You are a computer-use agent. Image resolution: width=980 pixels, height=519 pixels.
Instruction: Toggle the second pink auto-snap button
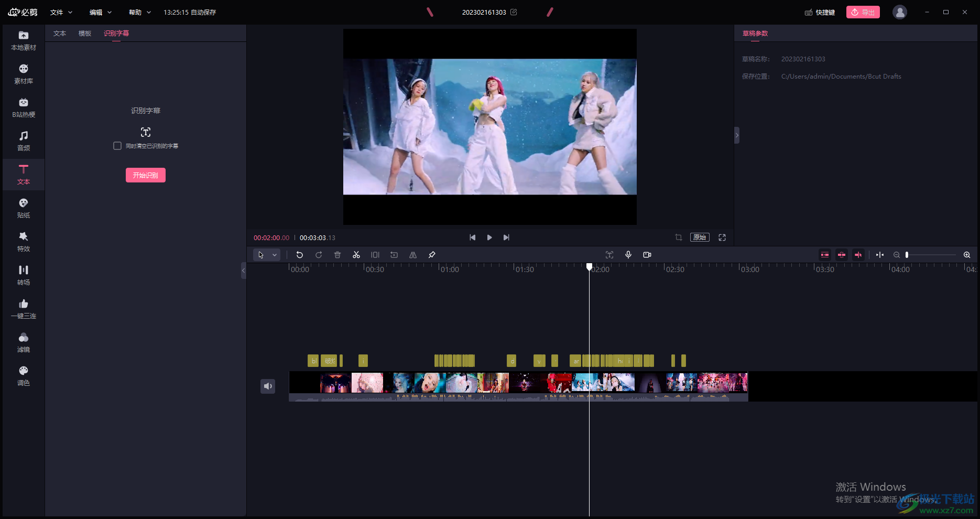[842, 255]
